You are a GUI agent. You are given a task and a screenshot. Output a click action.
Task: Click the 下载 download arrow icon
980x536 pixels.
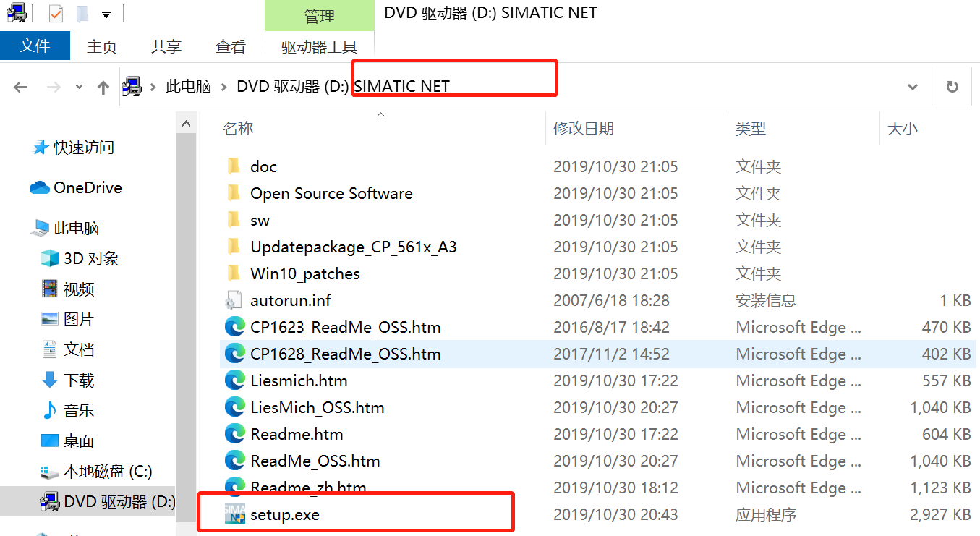49,380
